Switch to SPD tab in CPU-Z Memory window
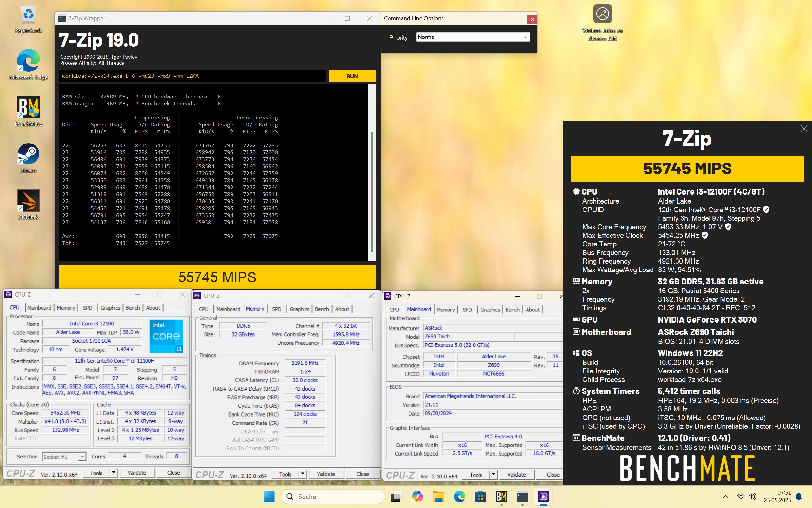The image size is (812, 508). (x=277, y=309)
